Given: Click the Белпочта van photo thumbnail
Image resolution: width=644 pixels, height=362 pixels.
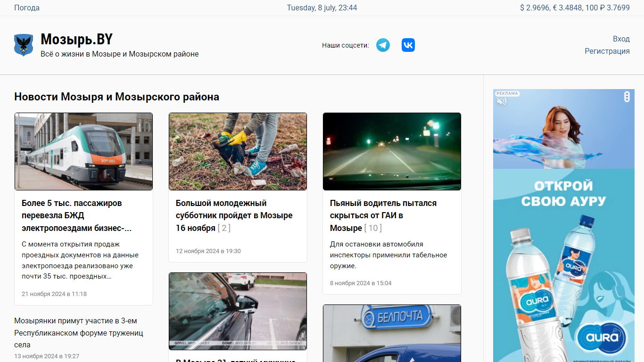Looking at the screenshot, I should 392,333.
